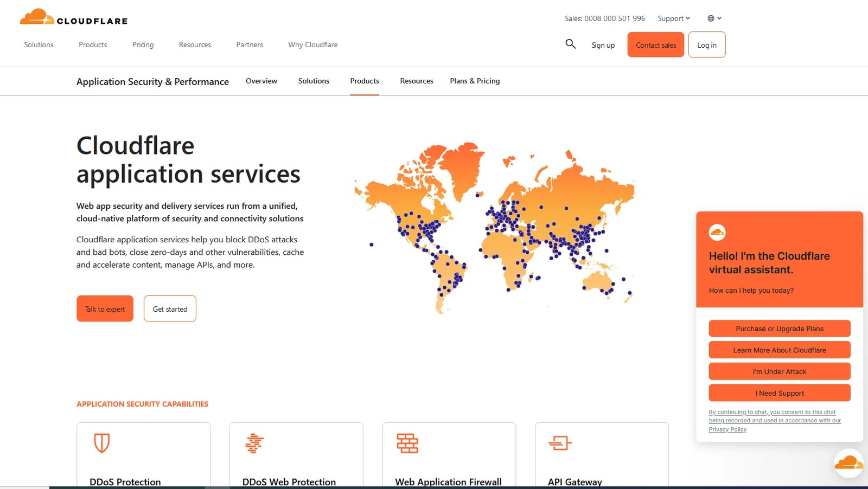Select I'm Under Attack chat option
This screenshot has height=489, width=868.
(x=780, y=371)
